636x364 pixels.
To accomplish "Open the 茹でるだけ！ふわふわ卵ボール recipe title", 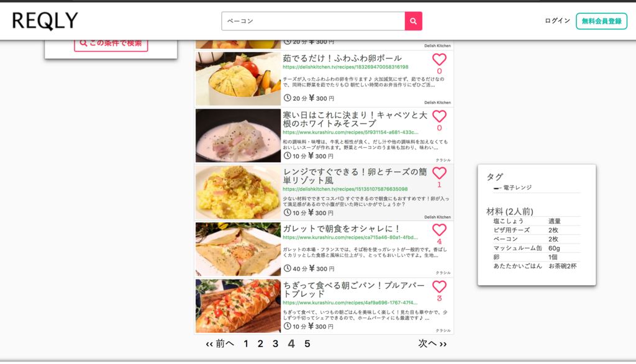I will [x=342, y=58].
